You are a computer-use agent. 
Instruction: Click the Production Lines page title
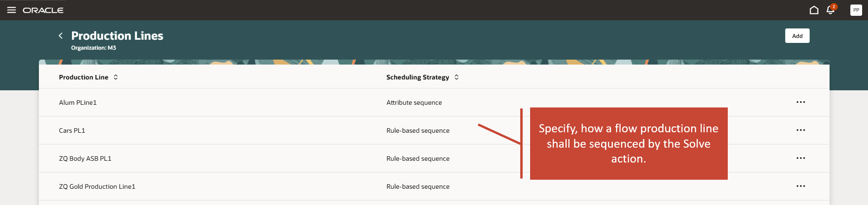[x=117, y=36]
